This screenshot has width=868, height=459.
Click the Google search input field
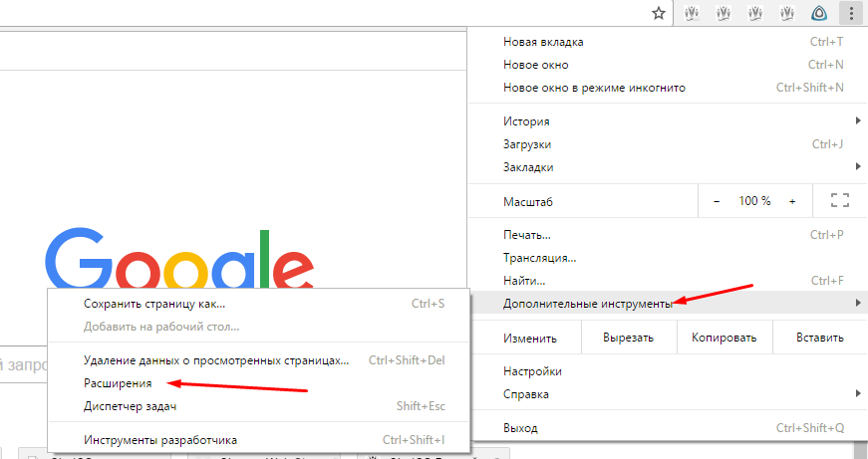[24, 365]
